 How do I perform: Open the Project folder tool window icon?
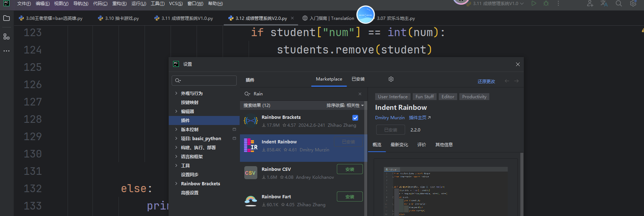pyautogui.click(x=7, y=18)
